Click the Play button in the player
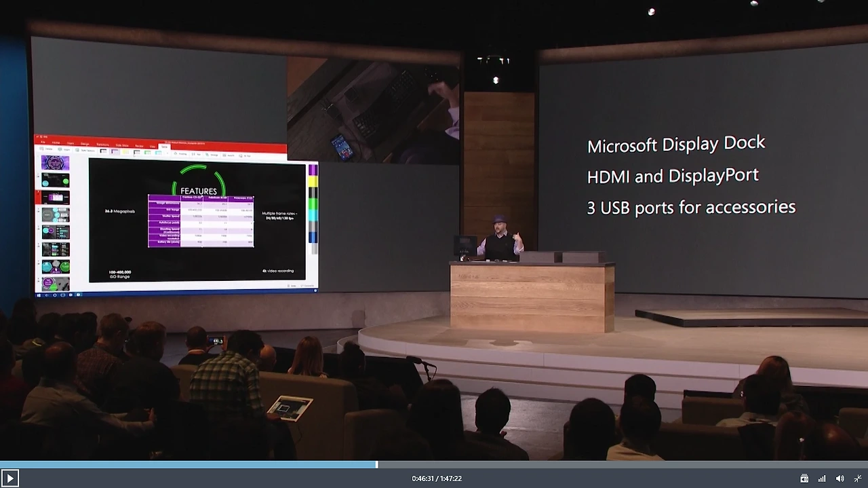 pos(9,478)
